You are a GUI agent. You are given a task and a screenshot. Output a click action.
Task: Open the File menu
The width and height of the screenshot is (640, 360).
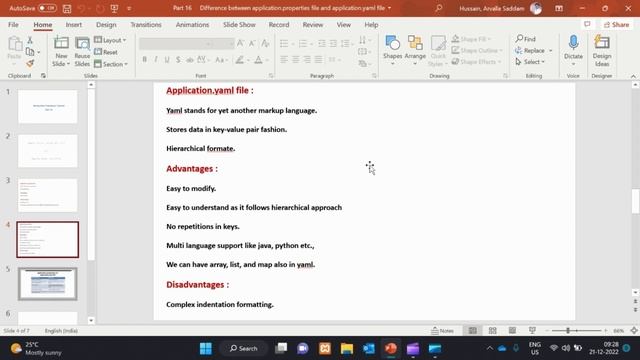tap(13, 24)
